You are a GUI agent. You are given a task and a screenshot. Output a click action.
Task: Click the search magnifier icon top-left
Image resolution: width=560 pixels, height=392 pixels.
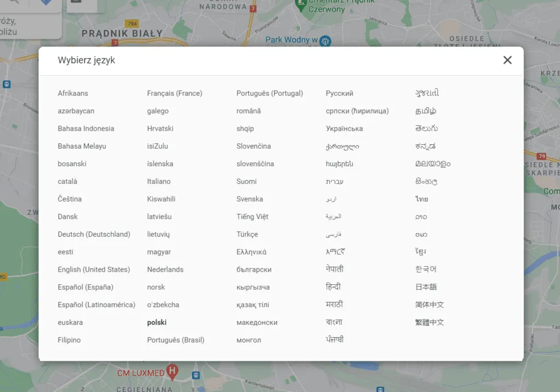[x=14, y=2]
